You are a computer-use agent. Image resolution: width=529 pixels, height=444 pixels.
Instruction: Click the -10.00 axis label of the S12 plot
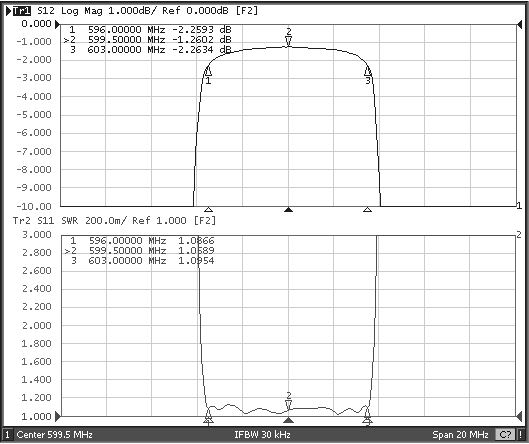click(34, 206)
